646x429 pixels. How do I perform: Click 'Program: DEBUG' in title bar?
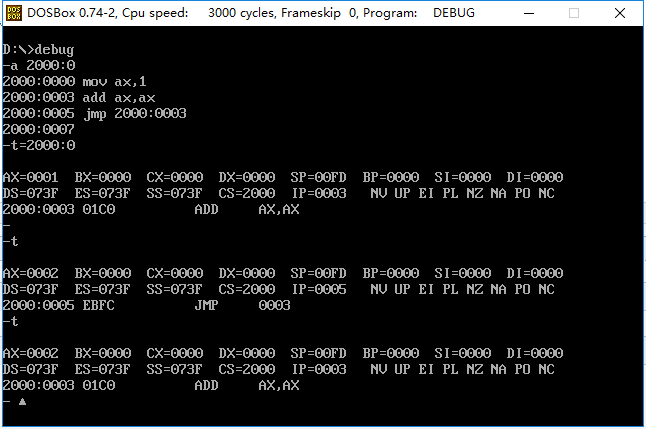coord(419,13)
